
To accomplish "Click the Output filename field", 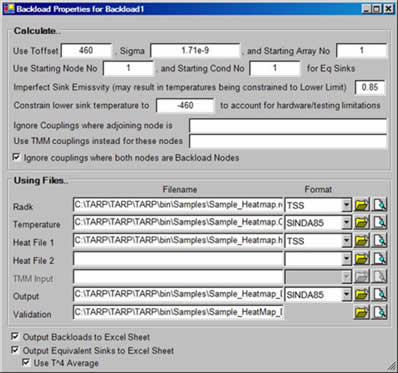I will point(178,294).
